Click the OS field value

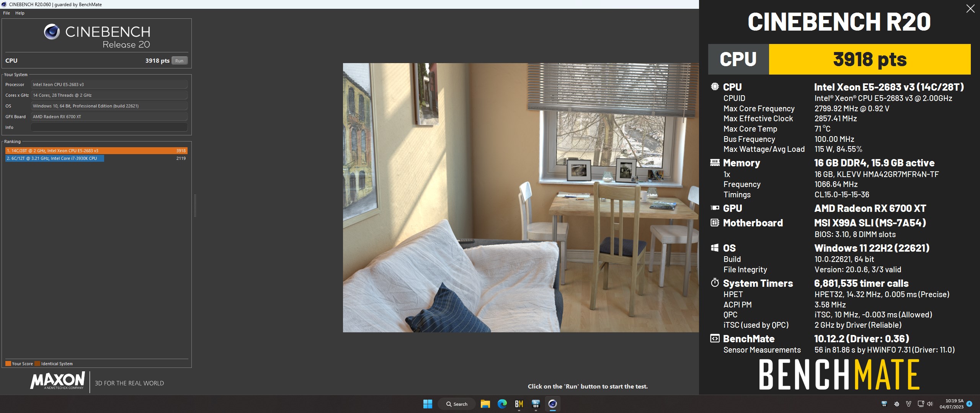pyautogui.click(x=109, y=106)
